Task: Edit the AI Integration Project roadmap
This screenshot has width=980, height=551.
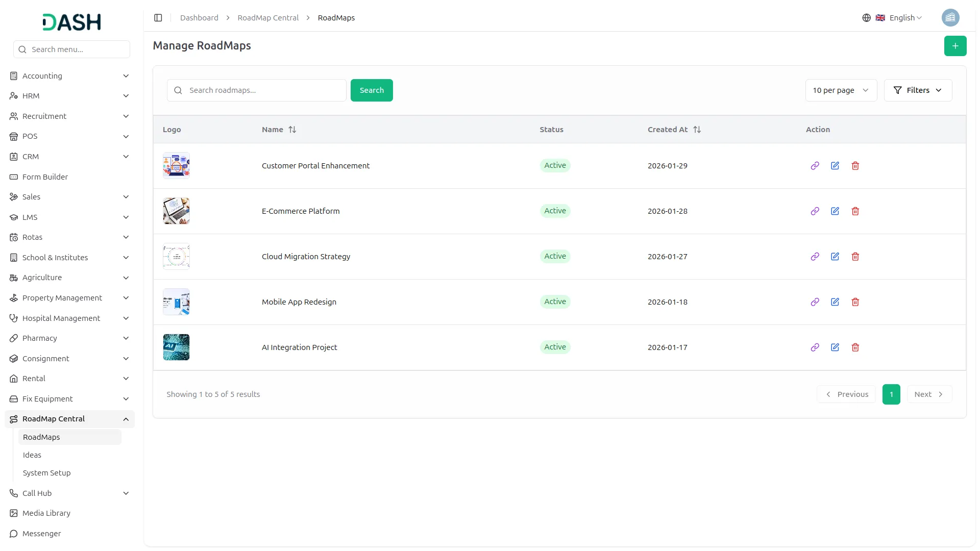Action: [835, 347]
